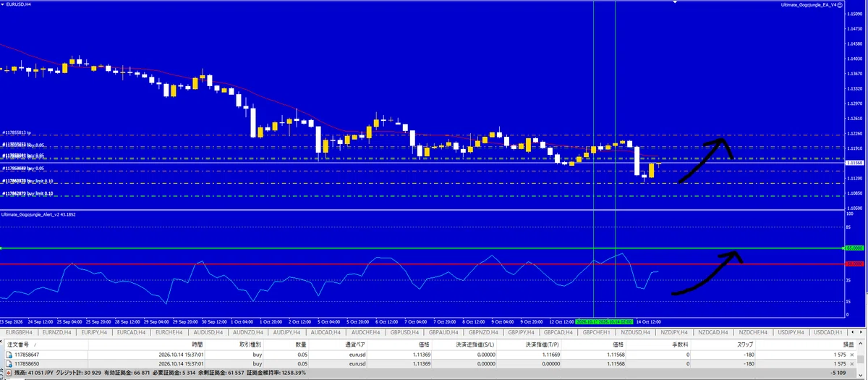
Task: Sort by the 数量 column header
Action: [301, 345]
